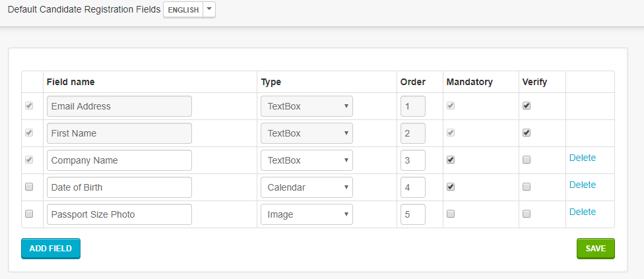
Task: Open the Type dropdown for Company Name
Action: click(307, 160)
